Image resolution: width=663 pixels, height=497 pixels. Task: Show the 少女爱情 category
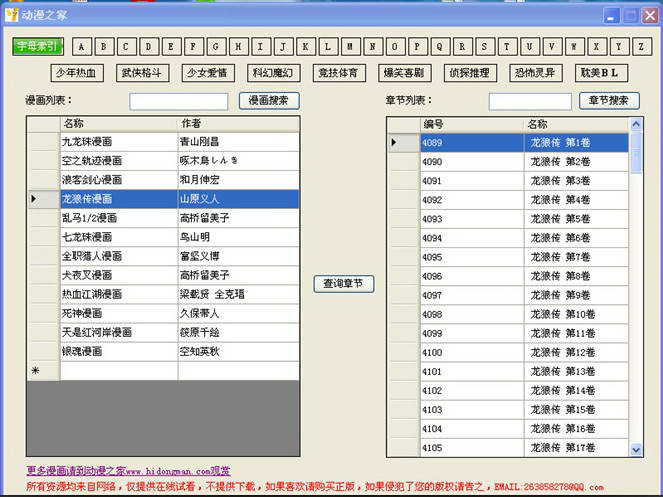[x=208, y=73]
